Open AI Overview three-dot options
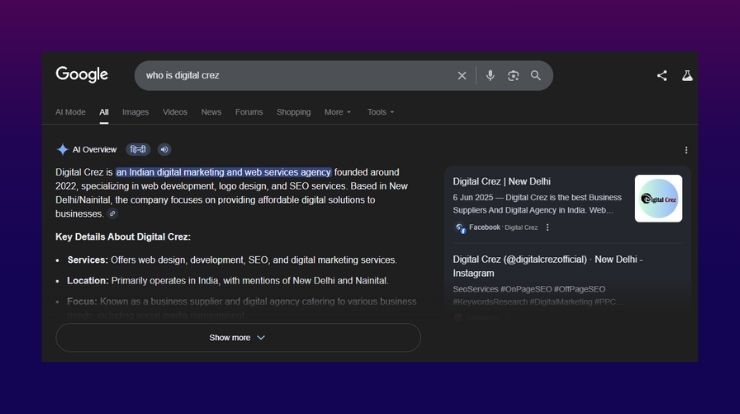The width and height of the screenshot is (740, 414). tap(686, 150)
